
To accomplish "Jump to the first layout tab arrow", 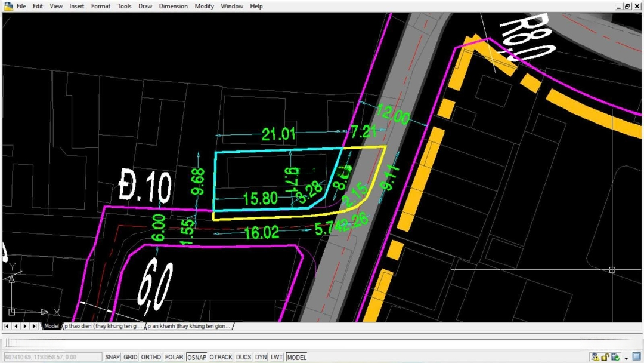I will pos(7,326).
